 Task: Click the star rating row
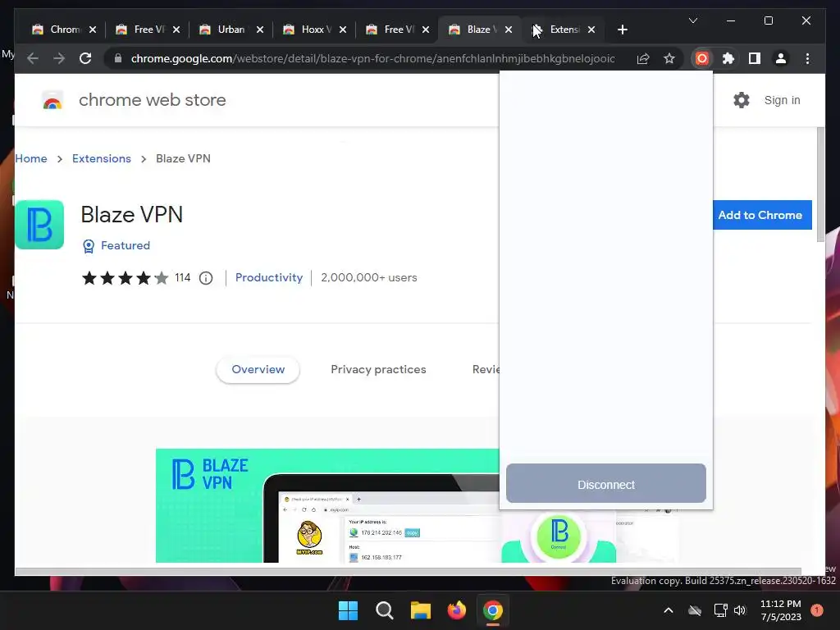125,278
